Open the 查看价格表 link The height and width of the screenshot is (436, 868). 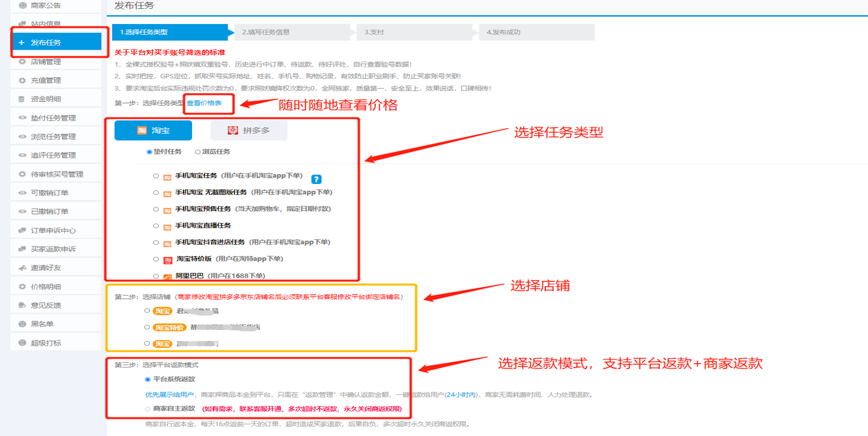pos(204,103)
